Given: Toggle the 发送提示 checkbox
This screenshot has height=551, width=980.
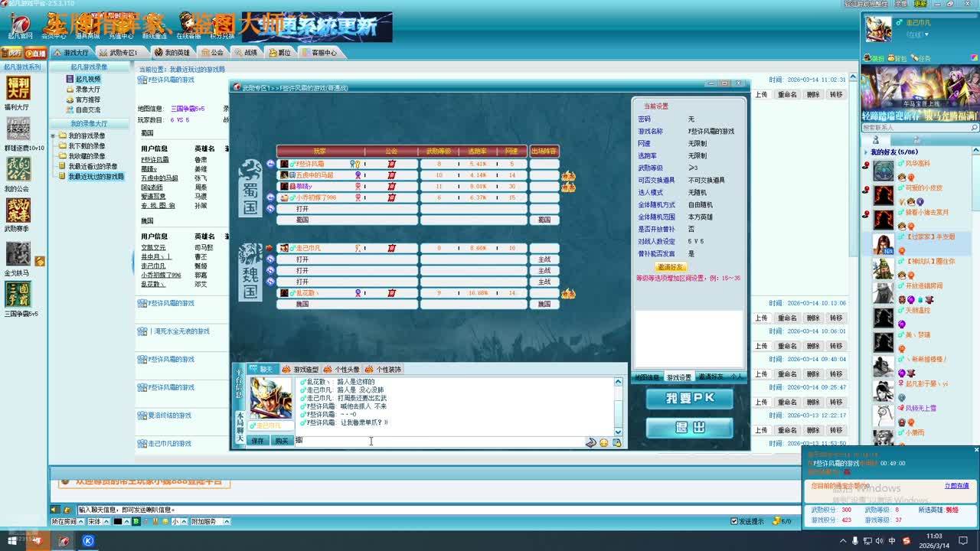Looking at the screenshot, I should [735, 521].
